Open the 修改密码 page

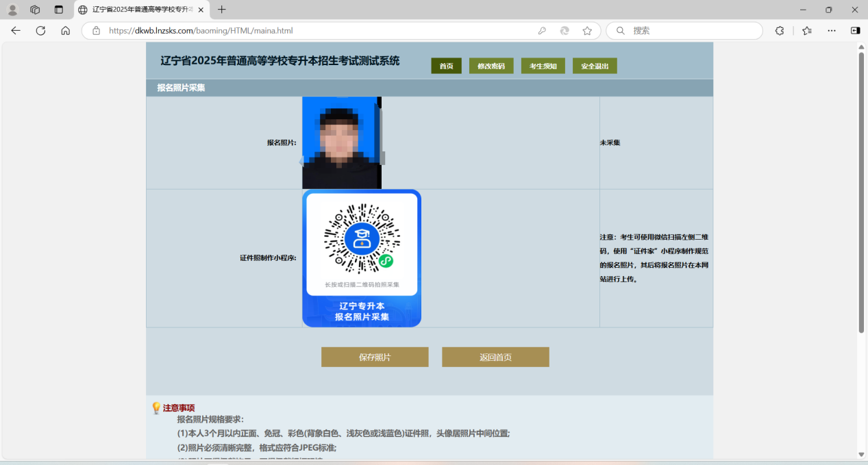pyautogui.click(x=491, y=66)
